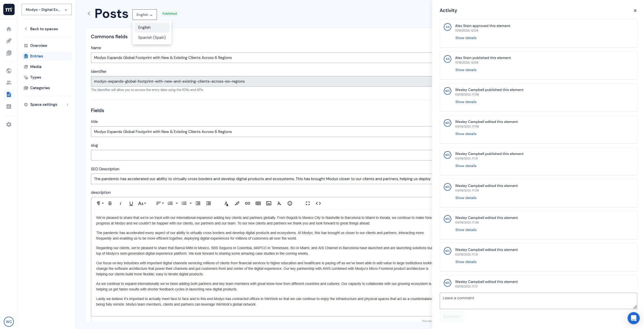Toggle fullscreen editor mode
Image resolution: width=644 pixels, height=329 pixels.
pos(308,204)
